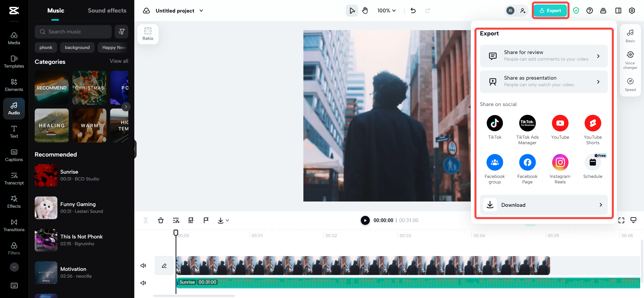The height and width of the screenshot is (298, 644).
Task: Open the Transitions panel
Action: [x=14, y=225]
